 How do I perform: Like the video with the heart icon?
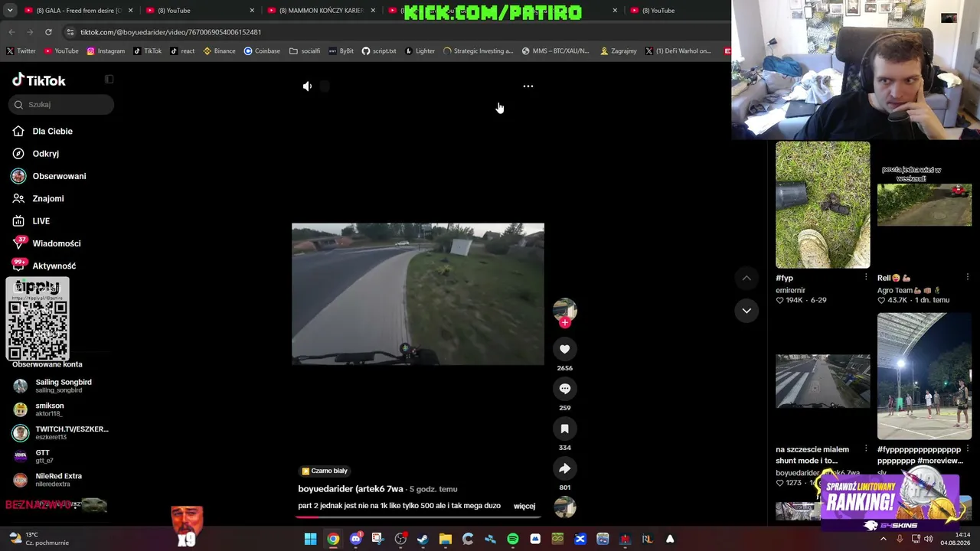point(565,349)
